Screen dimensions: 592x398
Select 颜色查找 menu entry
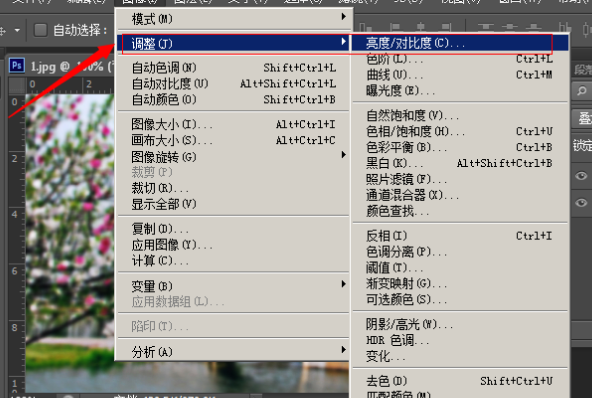[x=460, y=211]
